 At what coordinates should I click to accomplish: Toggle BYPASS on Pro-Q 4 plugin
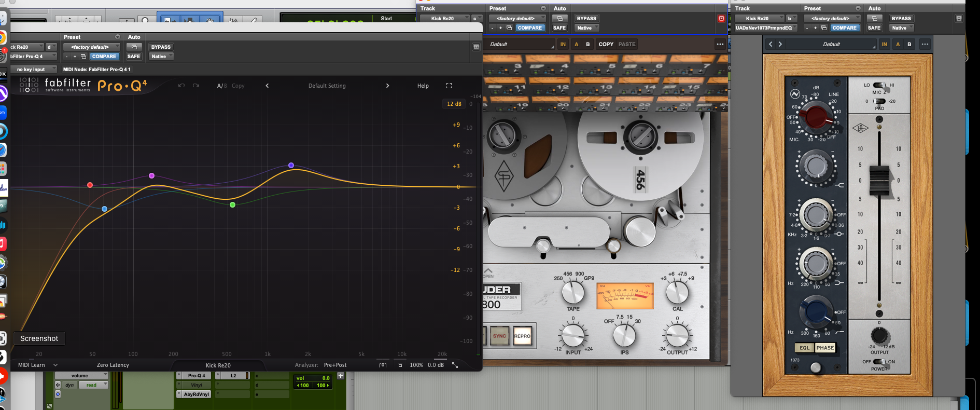pos(161,47)
